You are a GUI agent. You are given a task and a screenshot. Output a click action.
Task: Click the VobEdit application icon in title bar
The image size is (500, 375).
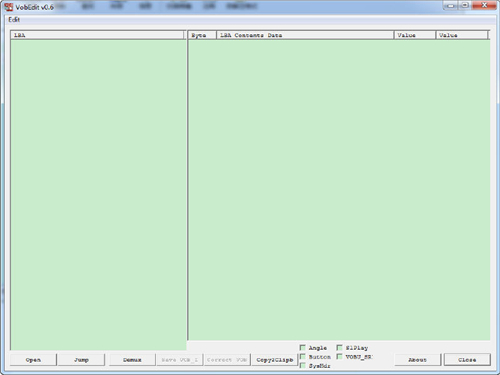8,7
